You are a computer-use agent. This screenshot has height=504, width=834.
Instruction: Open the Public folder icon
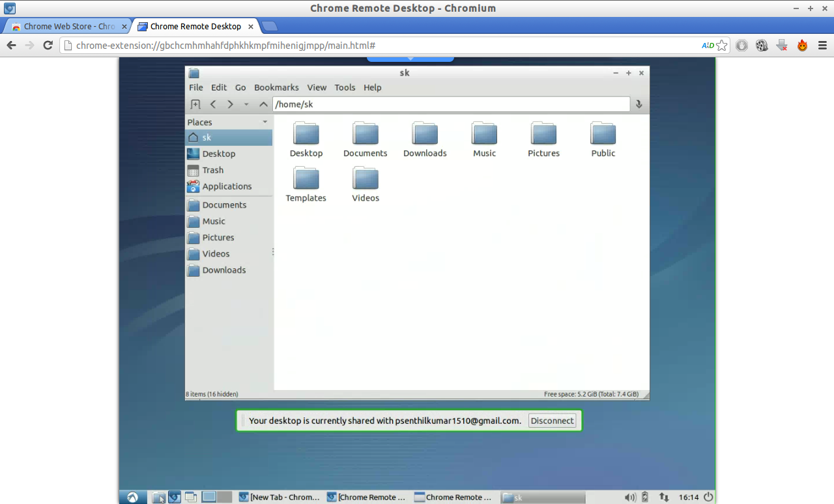[x=603, y=133]
